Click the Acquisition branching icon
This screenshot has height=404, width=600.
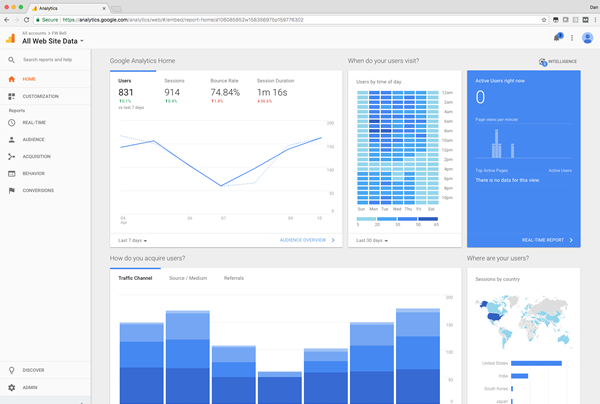11,156
